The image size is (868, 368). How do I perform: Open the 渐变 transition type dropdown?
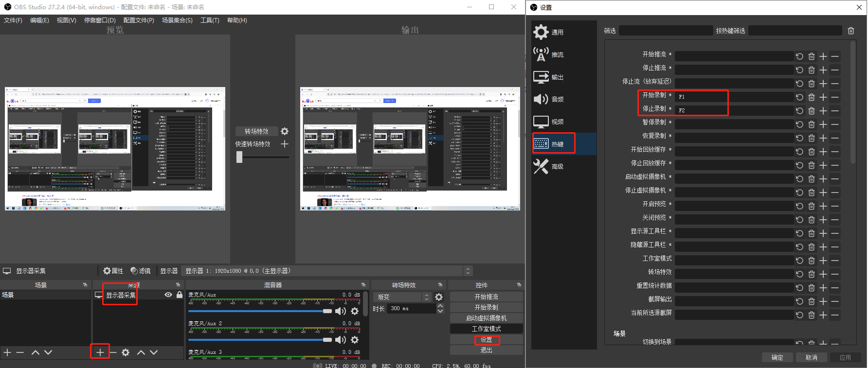point(402,297)
